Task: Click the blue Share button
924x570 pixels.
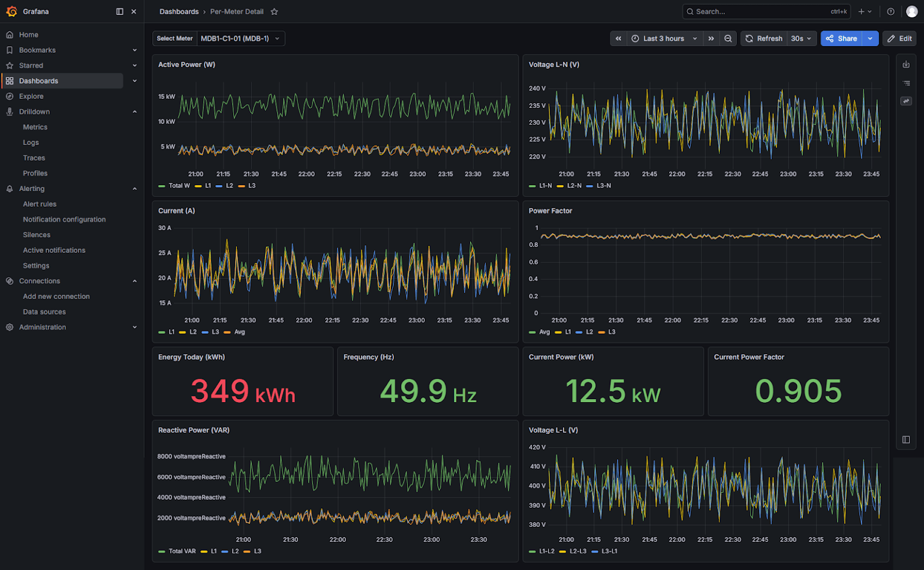Action: (841, 38)
